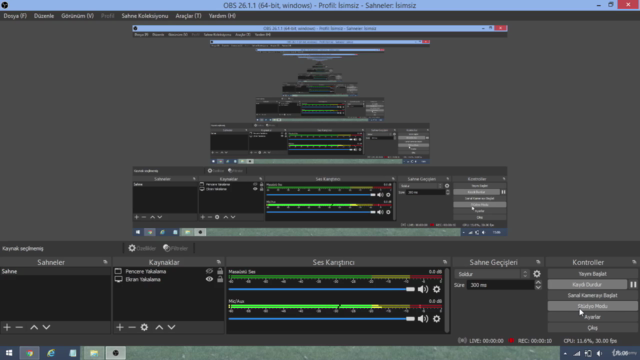Image resolution: width=640 pixels, height=360 pixels.
Task: Click the CPU usage status text
Action: tap(590, 341)
